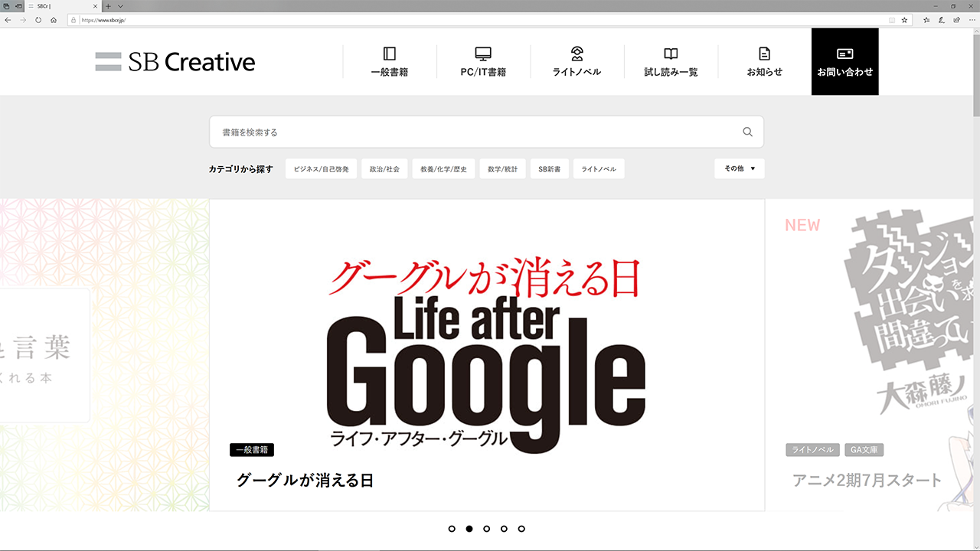Filter by ライトノベル category tag
This screenshot has width=980, height=551.
coord(599,168)
